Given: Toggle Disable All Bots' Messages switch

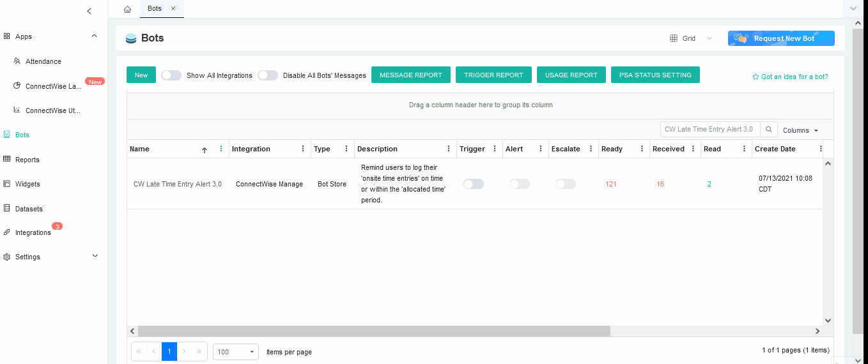Looking at the screenshot, I should tap(268, 75).
